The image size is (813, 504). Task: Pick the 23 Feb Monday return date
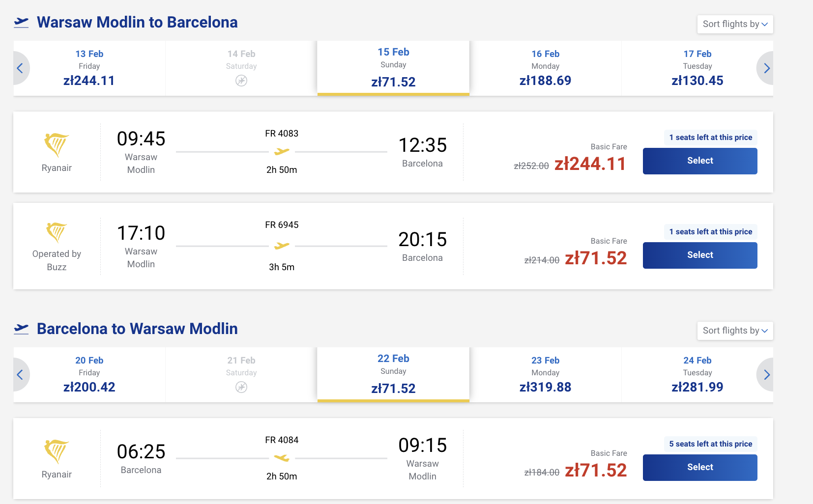point(545,374)
